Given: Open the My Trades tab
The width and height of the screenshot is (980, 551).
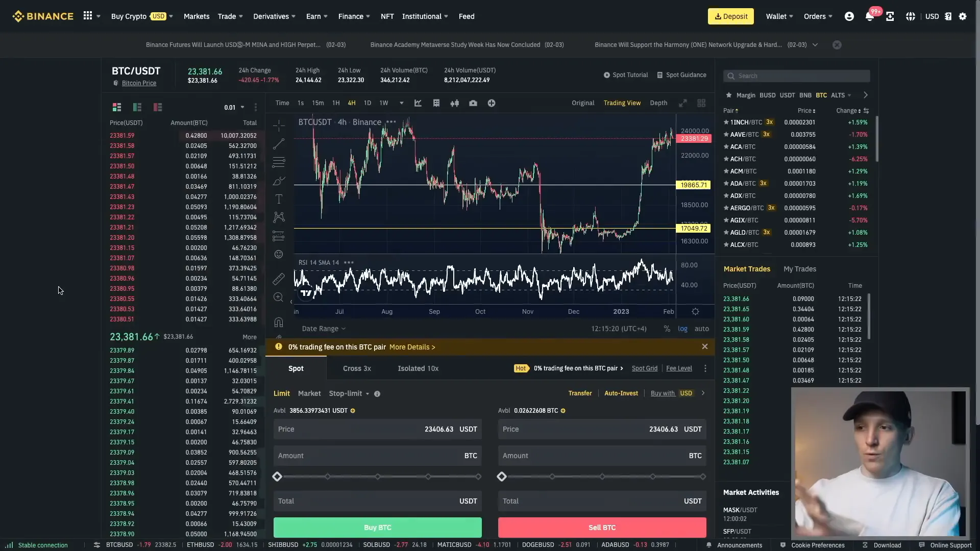Looking at the screenshot, I should point(800,269).
